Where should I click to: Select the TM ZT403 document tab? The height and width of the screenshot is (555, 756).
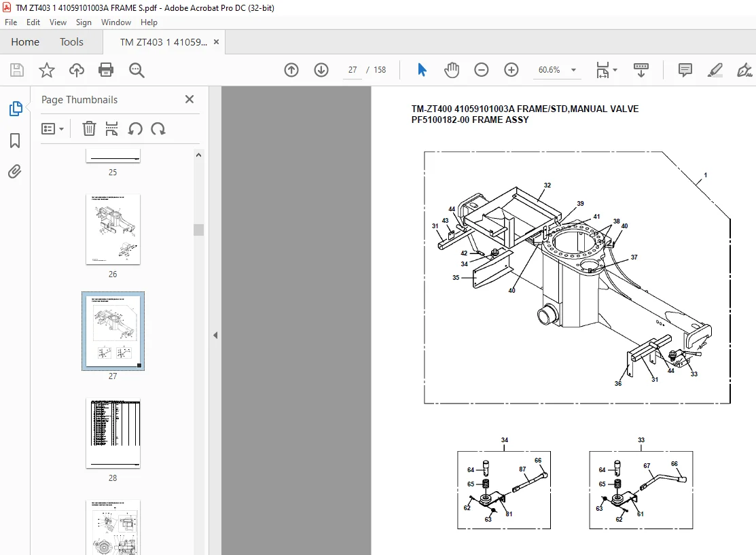164,42
